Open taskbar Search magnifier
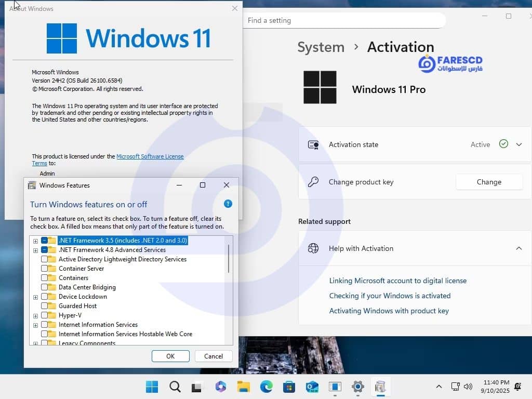The image size is (532, 399). coord(175,387)
